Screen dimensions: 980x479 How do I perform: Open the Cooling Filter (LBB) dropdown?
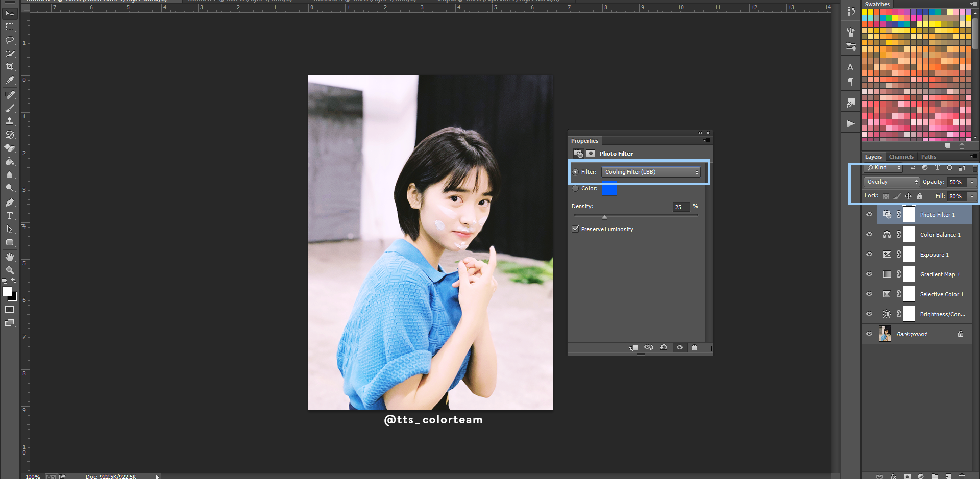pos(651,172)
